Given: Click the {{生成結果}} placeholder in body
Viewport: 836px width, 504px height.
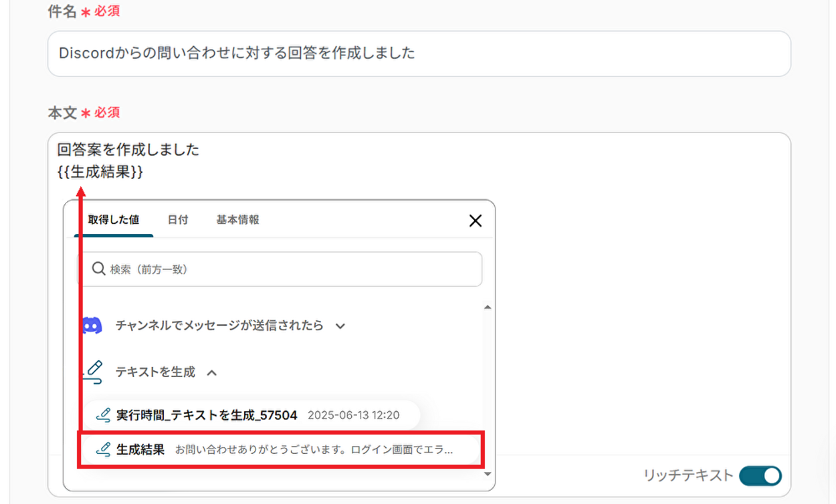Looking at the screenshot, I should point(100,172).
